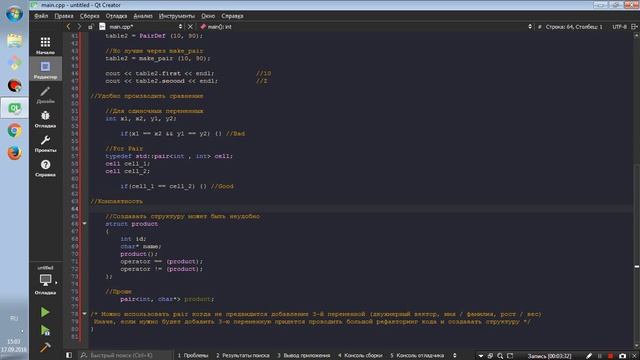Open the Инструменты menu
This screenshot has height=360, width=640.
point(177,16)
